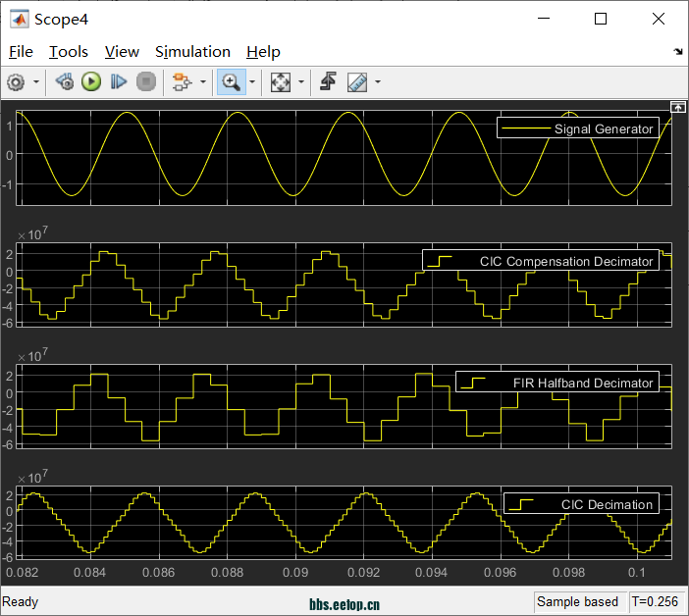Open Cursor Measurements ruler icon

click(357, 82)
